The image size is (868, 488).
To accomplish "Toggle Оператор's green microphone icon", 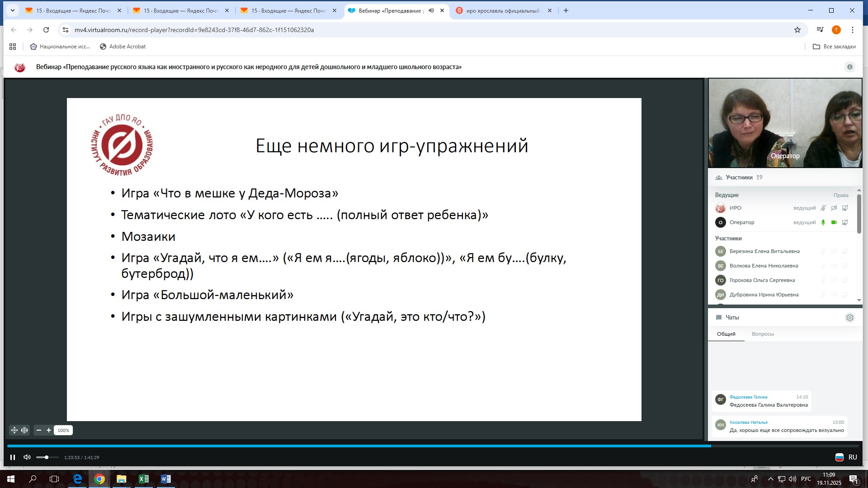I will pos(823,222).
